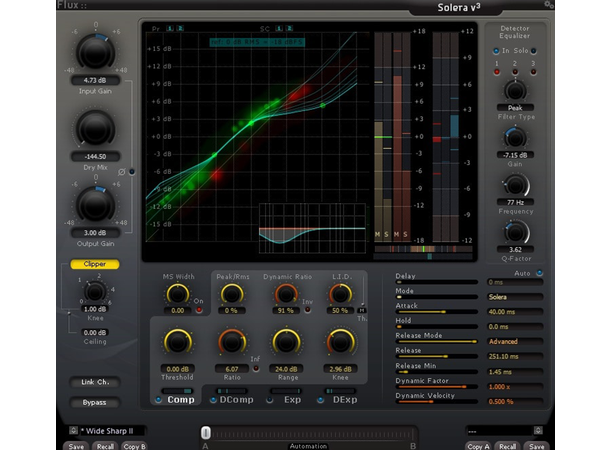Click the Delay slider
Viewport: 610px width, 450px height.
(x=436, y=282)
